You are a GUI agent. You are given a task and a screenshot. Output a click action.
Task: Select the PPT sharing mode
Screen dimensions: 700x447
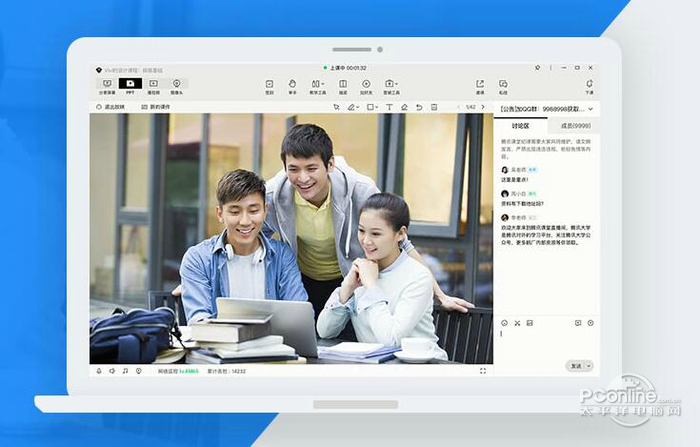click(130, 86)
